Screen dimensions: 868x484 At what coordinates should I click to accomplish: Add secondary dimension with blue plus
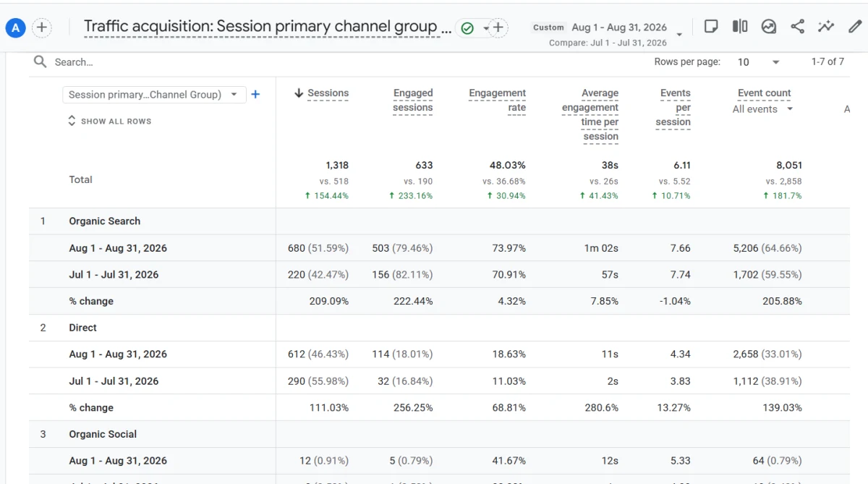(255, 94)
